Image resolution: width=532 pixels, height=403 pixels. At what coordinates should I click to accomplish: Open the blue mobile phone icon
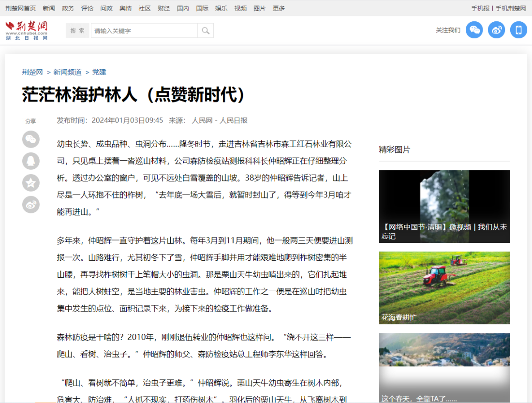click(518, 30)
